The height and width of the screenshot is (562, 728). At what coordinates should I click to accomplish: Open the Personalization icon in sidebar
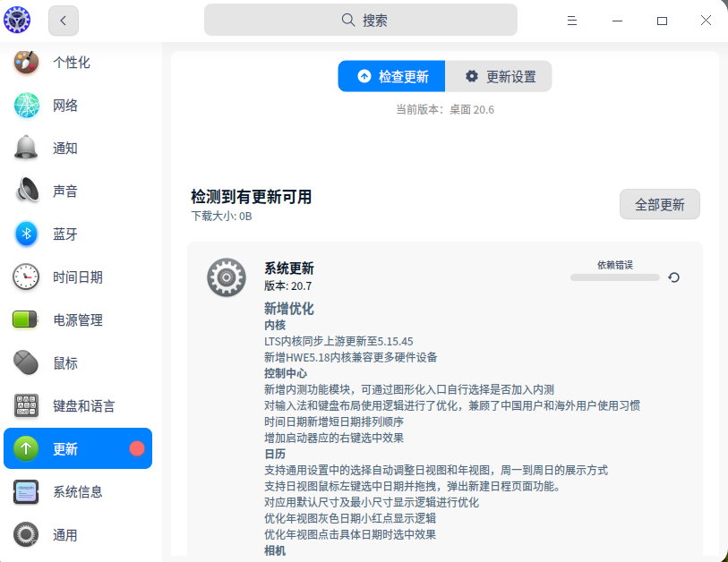tap(26, 62)
